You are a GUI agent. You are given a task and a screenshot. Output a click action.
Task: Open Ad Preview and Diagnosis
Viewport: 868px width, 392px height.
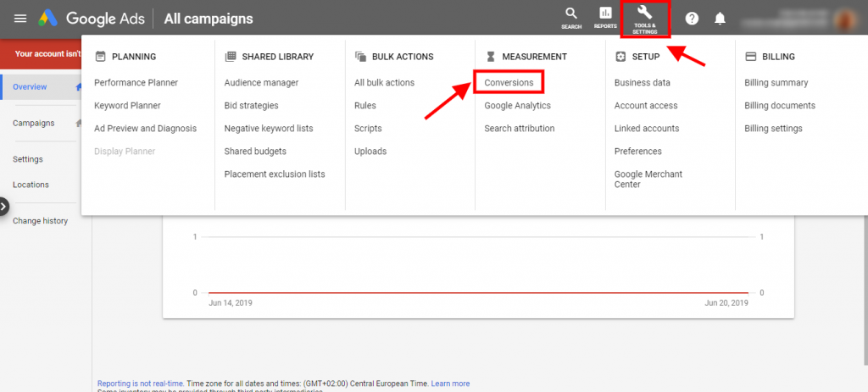(145, 129)
